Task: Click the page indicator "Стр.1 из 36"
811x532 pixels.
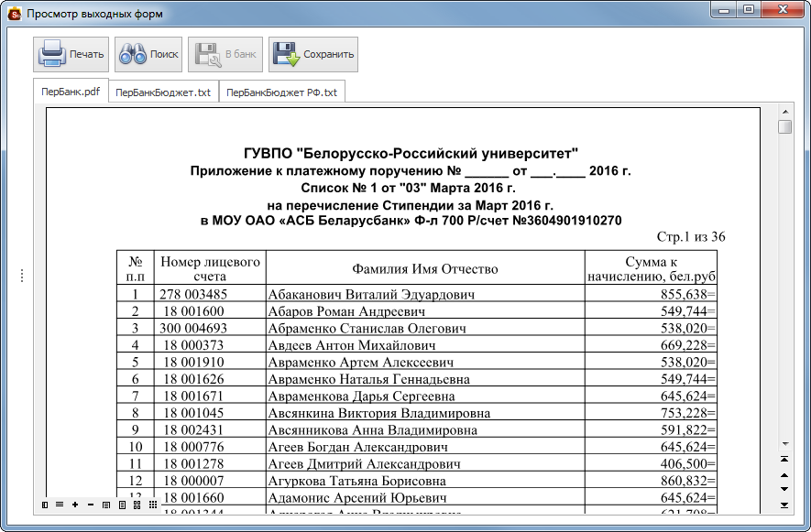Action: (691, 237)
